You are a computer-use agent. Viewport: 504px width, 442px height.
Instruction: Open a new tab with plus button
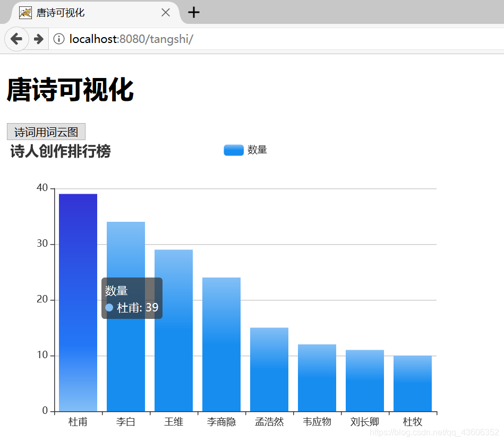pyautogui.click(x=193, y=13)
